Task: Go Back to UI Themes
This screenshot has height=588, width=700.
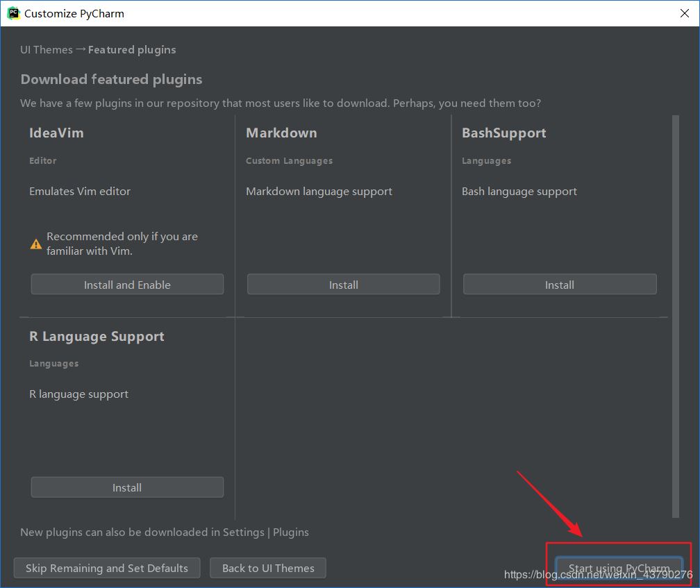Action: tap(268, 568)
